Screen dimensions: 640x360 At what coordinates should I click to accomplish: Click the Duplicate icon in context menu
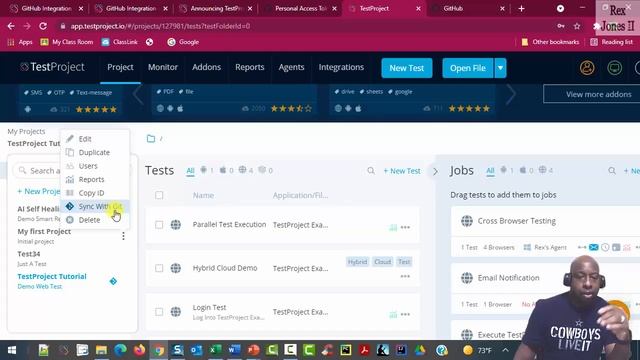70,152
